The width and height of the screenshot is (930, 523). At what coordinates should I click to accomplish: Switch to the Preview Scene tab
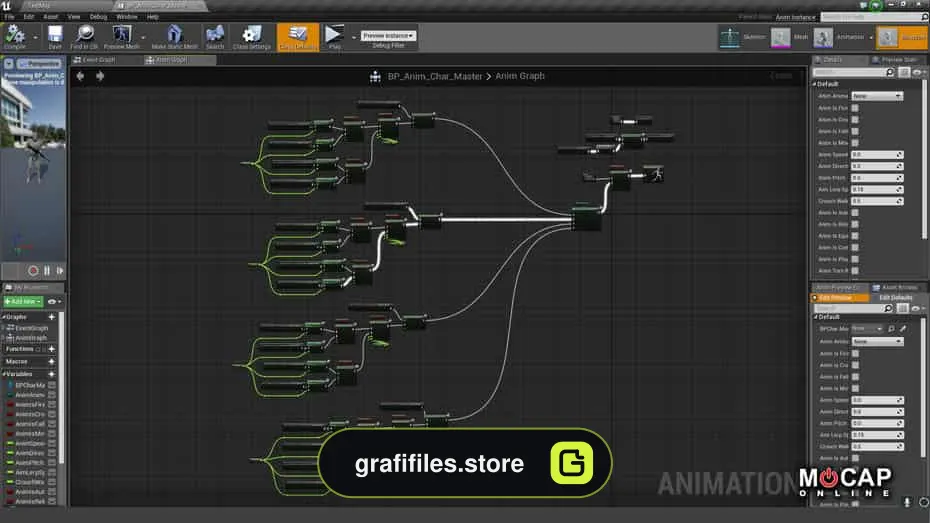pos(896,60)
